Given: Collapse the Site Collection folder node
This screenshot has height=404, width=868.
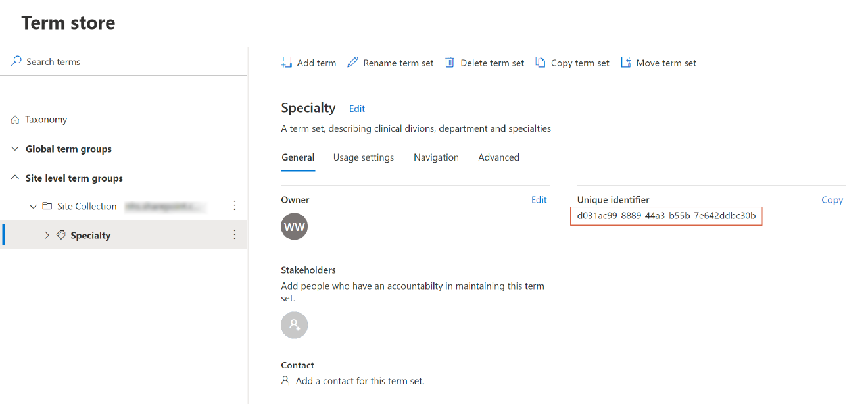Looking at the screenshot, I should [33, 205].
